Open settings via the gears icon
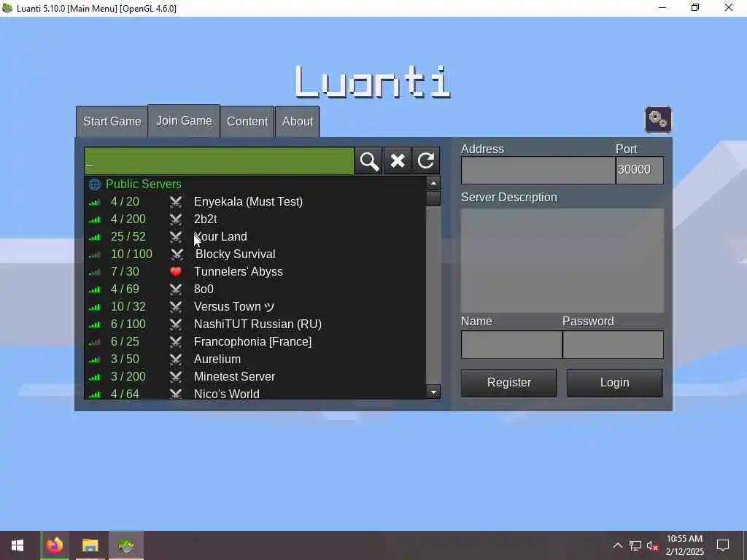The width and height of the screenshot is (747, 560). click(x=658, y=120)
